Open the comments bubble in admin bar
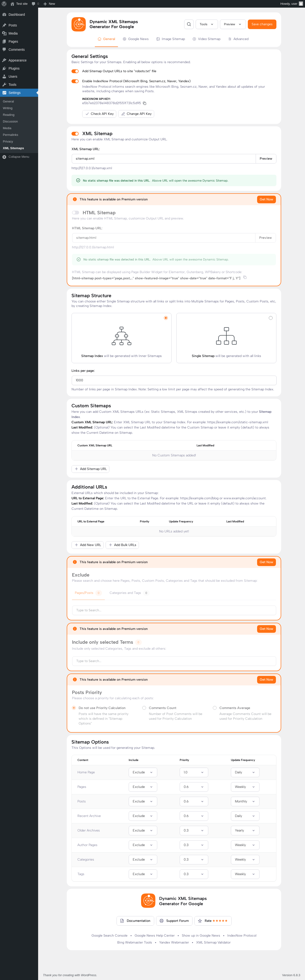 pyautogui.click(x=33, y=4)
